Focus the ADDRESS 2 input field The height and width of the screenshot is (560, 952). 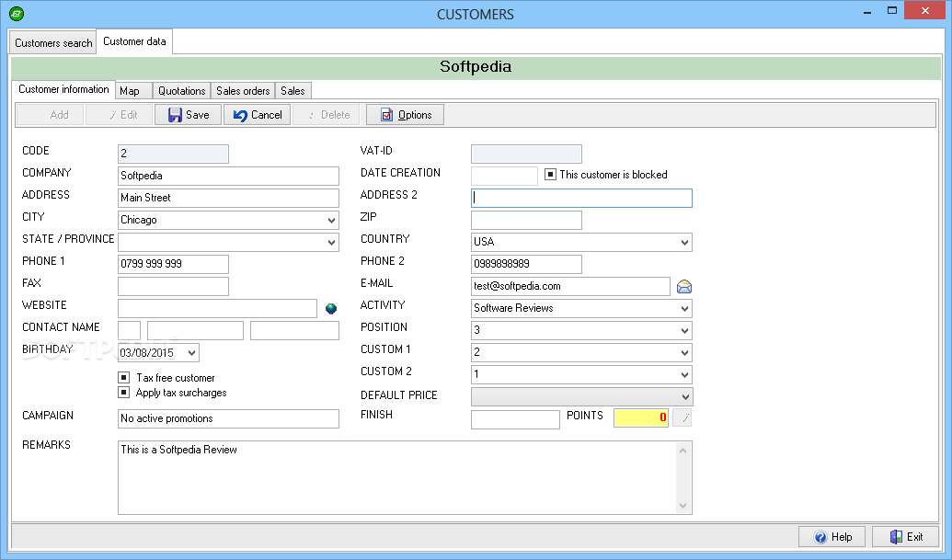tap(581, 198)
